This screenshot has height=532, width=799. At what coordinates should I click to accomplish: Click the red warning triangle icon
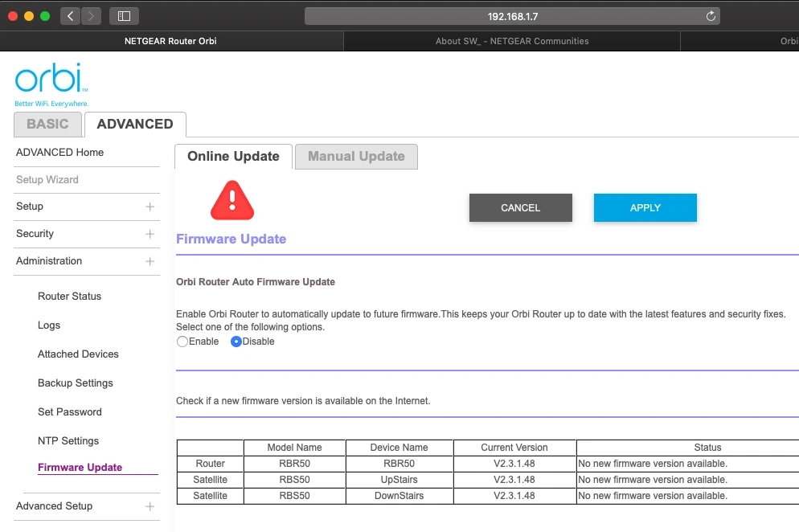click(x=232, y=201)
